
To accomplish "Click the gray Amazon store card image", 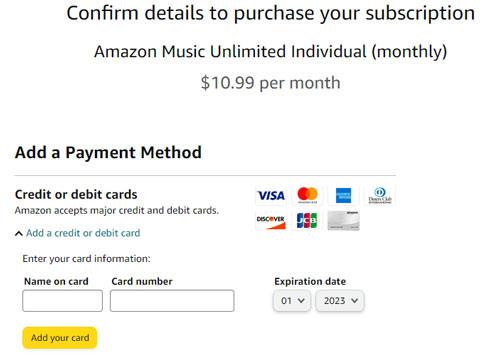I will coord(343,221).
